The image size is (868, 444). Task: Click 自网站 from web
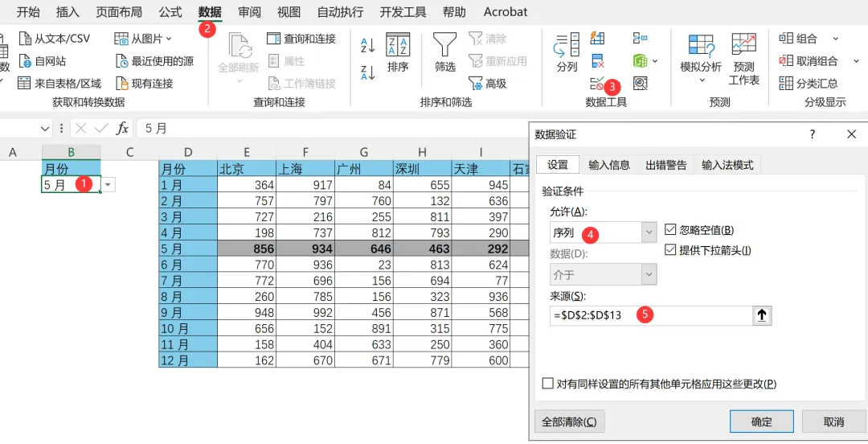point(42,61)
